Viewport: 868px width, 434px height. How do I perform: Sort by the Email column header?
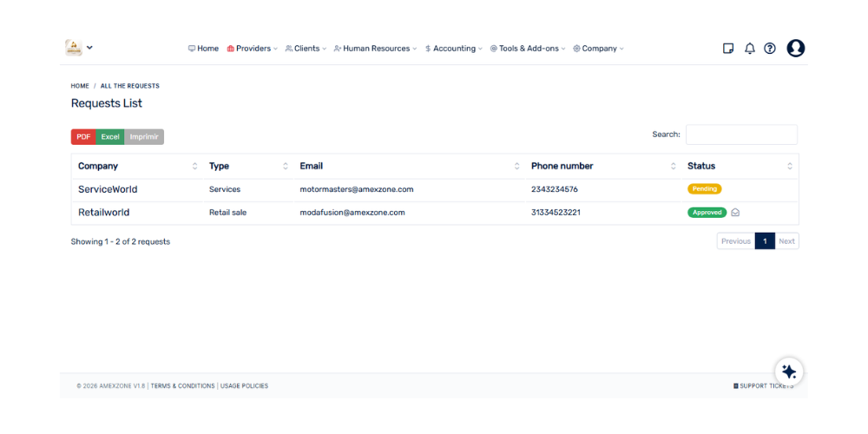[409, 166]
